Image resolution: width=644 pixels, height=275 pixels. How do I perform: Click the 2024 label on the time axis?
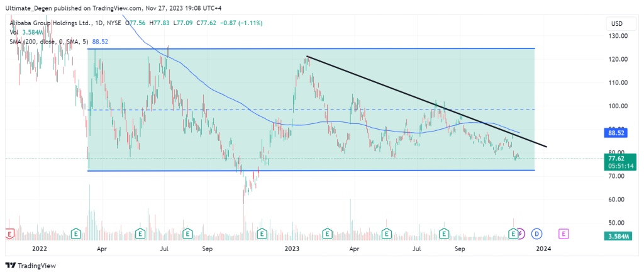pos(544,249)
